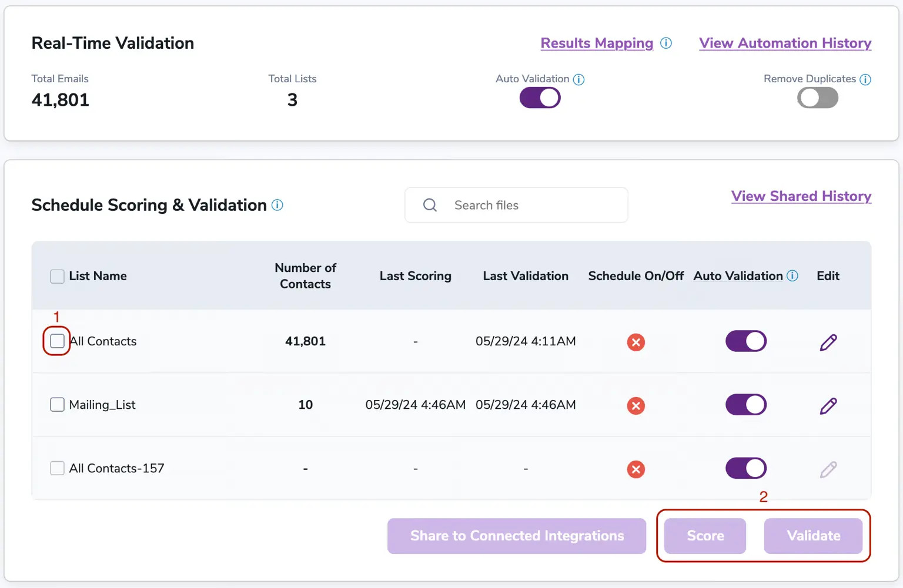This screenshot has height=588, width=903.
Task: Open View Shared History
Action: [801, 196]
